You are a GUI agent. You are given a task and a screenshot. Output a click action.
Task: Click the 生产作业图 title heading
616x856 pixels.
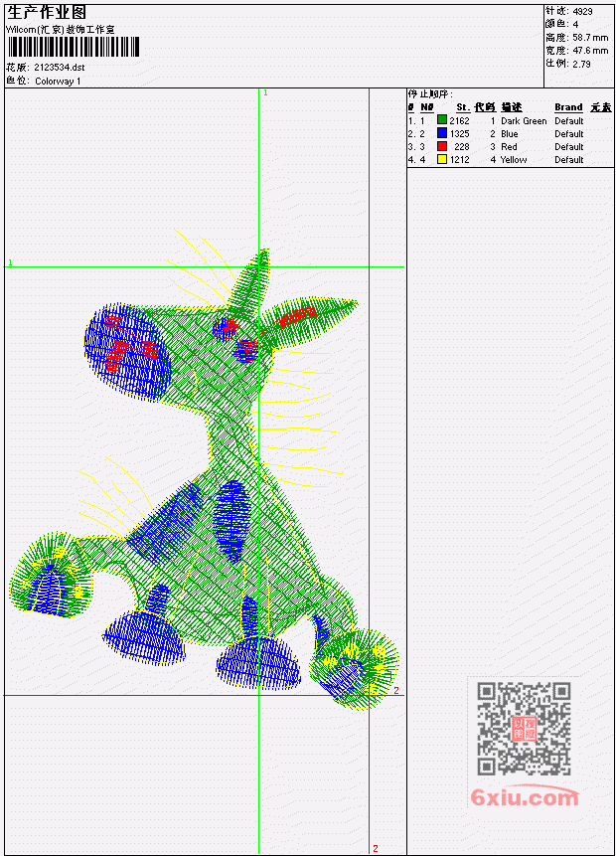pyautogui.click(x=47, y=13)
